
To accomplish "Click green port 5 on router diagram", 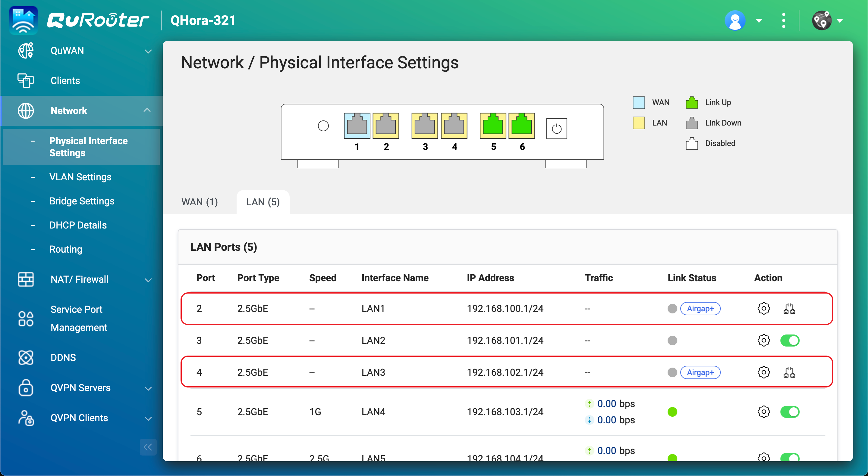I will 493,126.
